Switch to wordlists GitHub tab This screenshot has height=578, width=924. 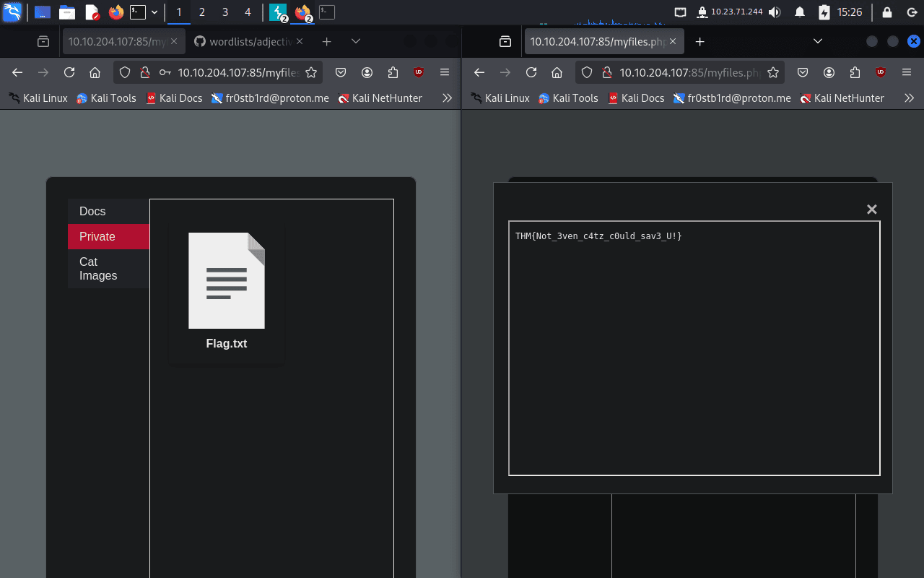coord(244,42)
